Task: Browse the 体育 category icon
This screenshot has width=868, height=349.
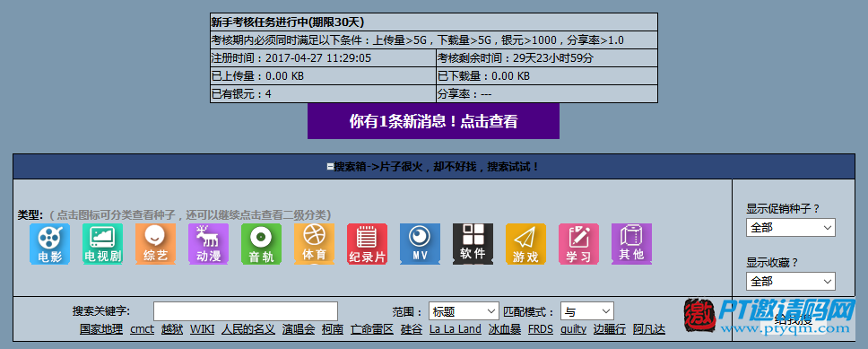Action: point(314,244)
